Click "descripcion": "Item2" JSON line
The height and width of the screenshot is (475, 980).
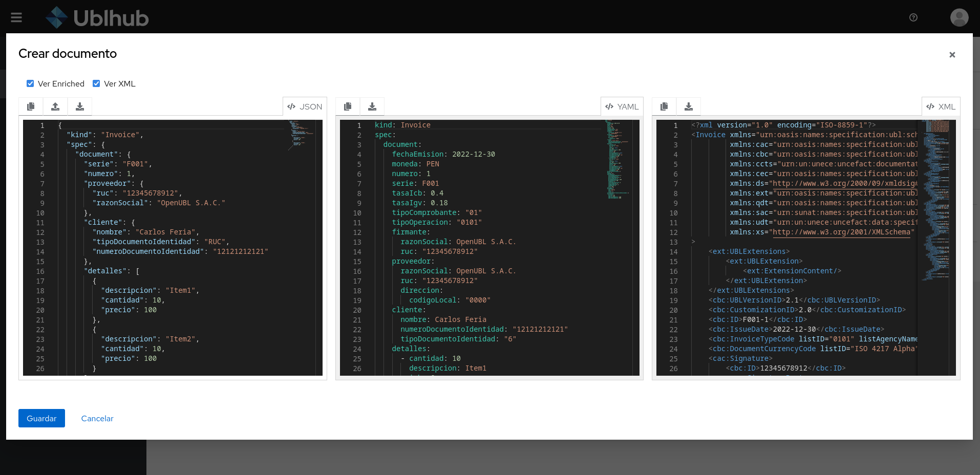point(150,339)
